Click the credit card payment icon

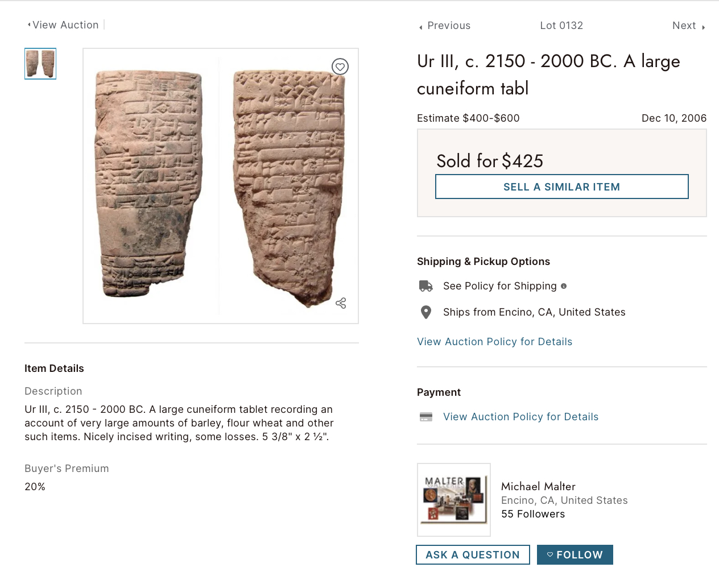click(426, 417)
